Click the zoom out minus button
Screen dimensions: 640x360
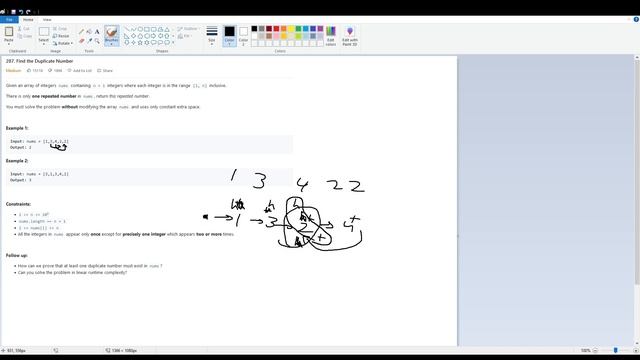click(x=595, y=350)
